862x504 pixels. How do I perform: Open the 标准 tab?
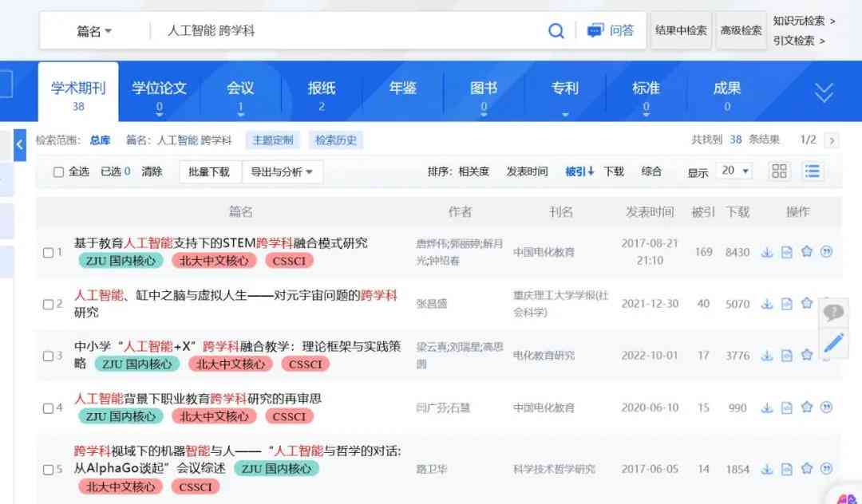pos(646,93)
